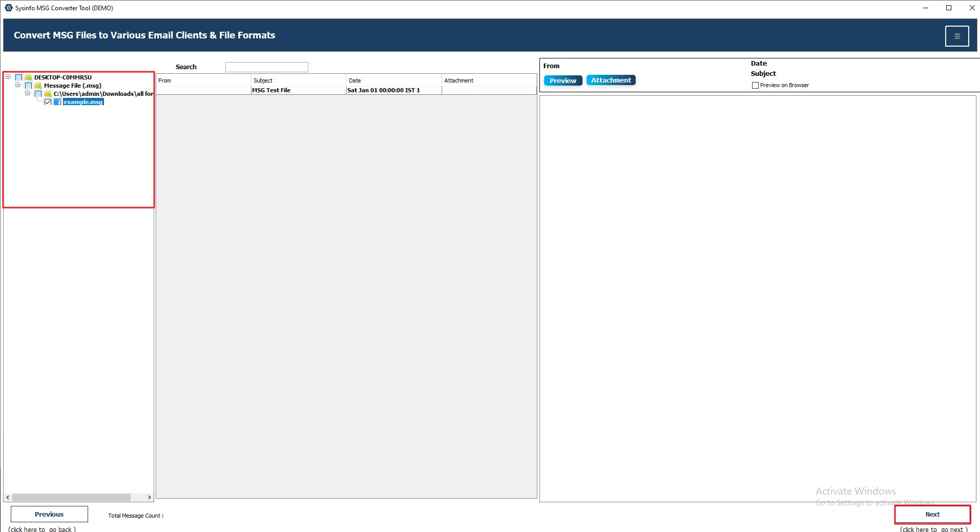Open the hamburger menu in the header
This screenshot has width=980, height=532.
(957, 36)
